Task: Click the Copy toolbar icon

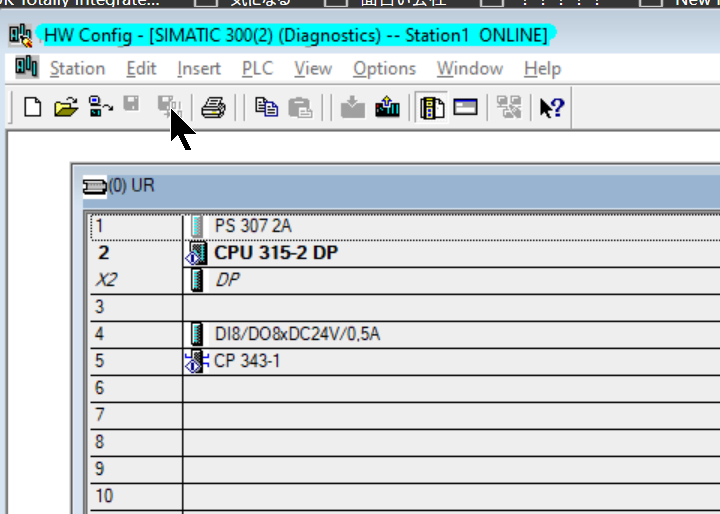Action: coord(266,107)
